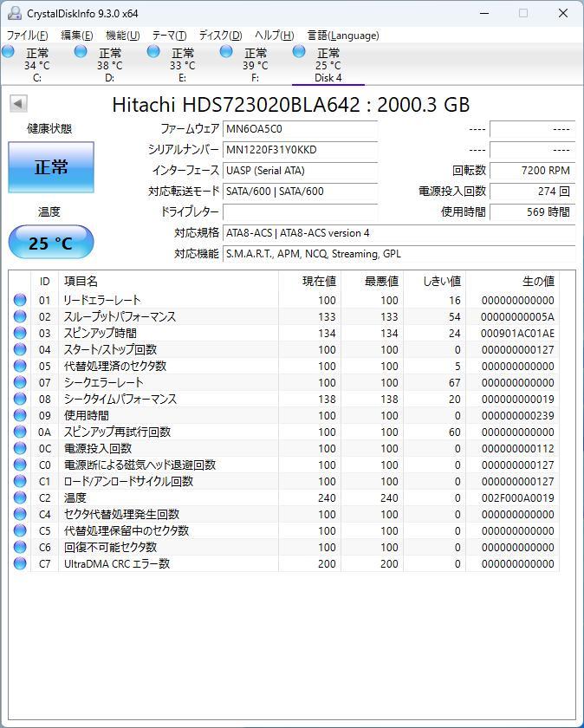Click status orb for attribute 09 使用時間
Viewport: 584px width, 728px height.
coord(20,415)
